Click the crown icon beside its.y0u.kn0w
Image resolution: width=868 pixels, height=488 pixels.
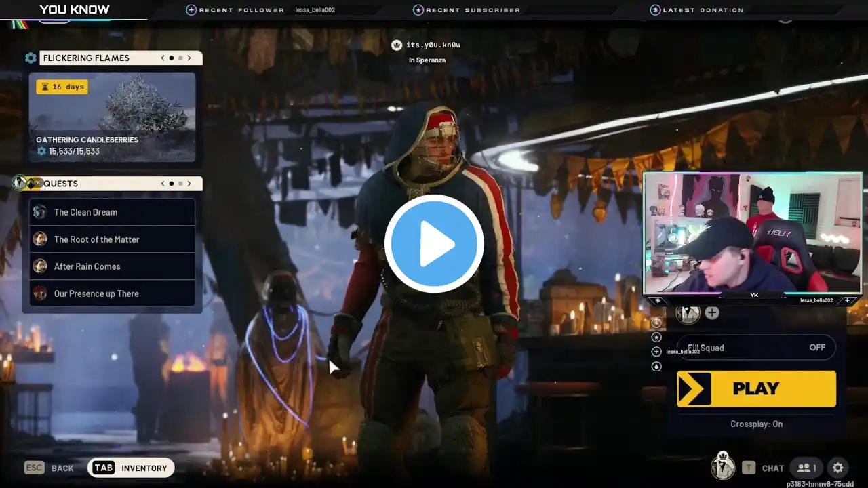tap(397, 45)
